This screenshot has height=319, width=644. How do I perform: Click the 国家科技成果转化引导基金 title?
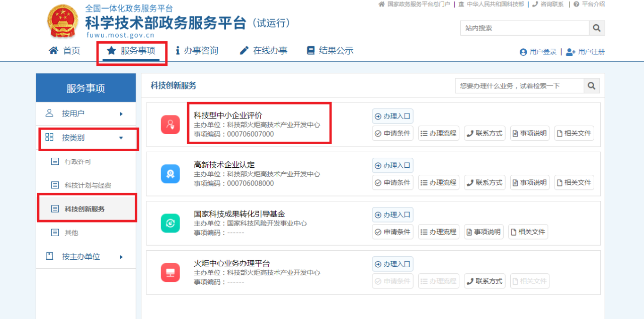[x=239, y=214]
